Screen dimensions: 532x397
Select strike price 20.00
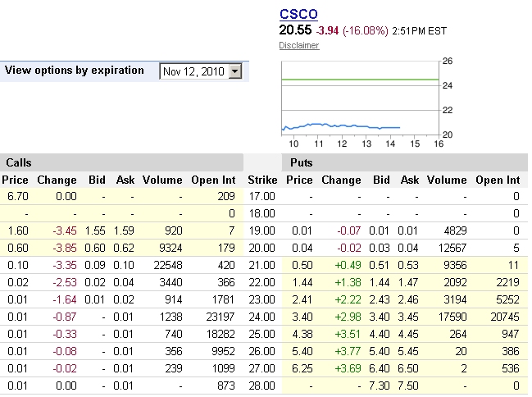[x=262, y=248]
